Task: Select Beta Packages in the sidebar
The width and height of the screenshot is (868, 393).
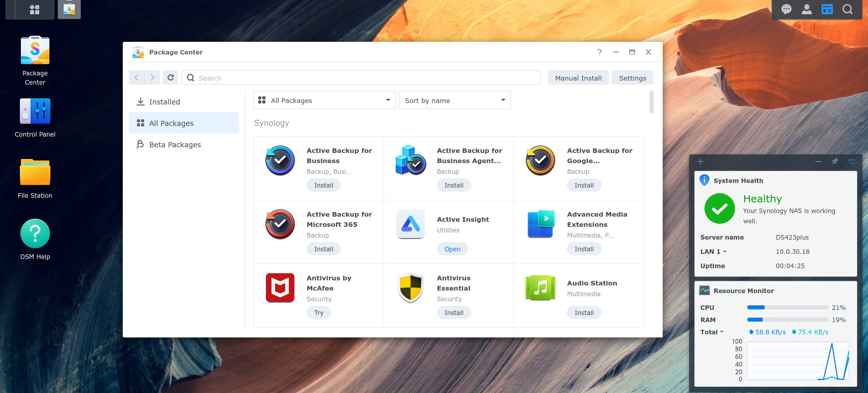Action: (184, 144)
